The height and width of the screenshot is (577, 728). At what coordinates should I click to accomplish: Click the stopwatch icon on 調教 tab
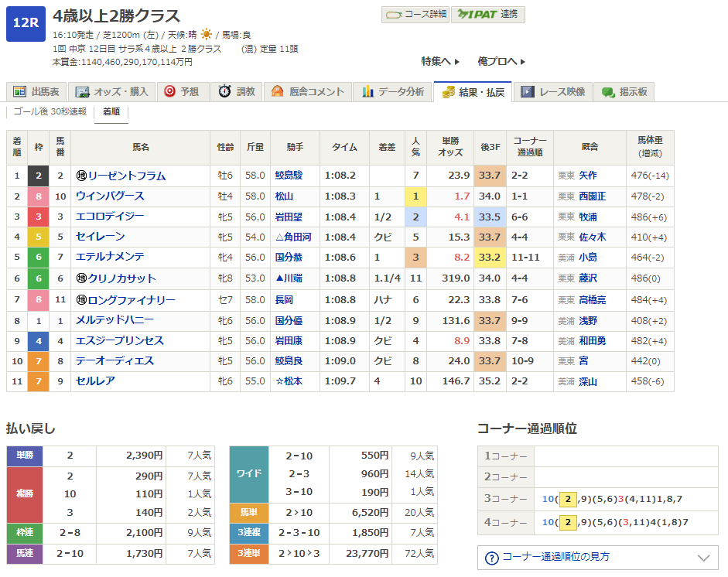pyautogui.click(x=224, y=91)
